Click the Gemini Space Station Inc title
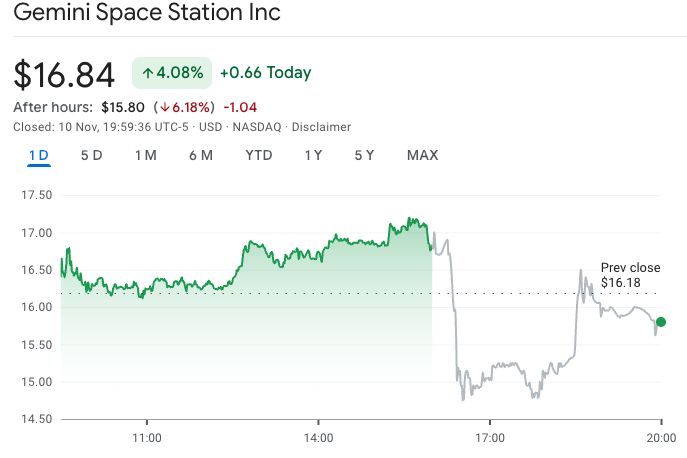 click(x=147, y=14)
